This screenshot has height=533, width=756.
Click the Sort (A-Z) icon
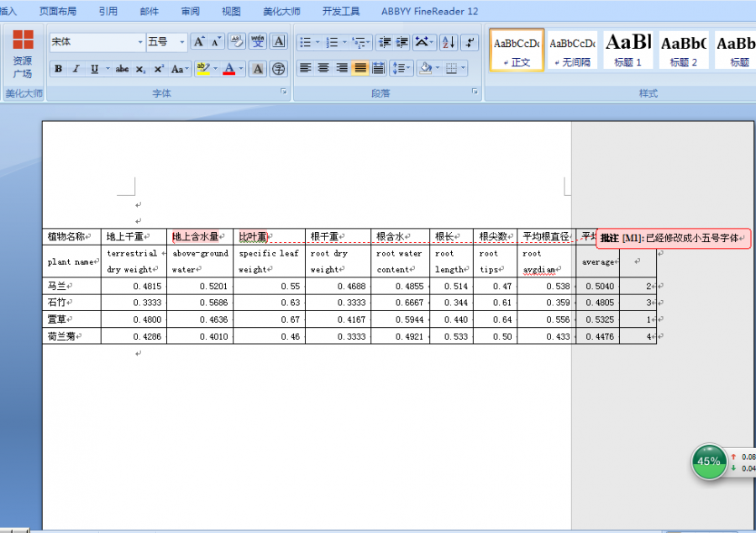point(449,42)
